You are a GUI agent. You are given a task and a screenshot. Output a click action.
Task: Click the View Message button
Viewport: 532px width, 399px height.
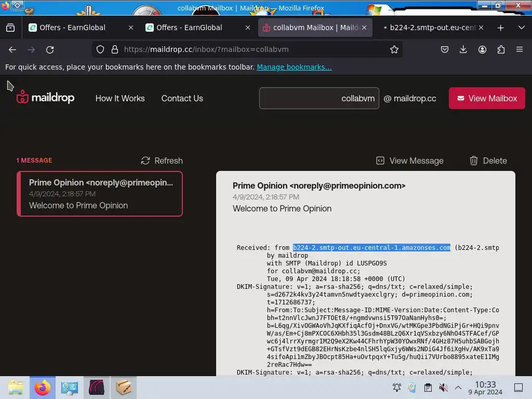coord(410,161)
